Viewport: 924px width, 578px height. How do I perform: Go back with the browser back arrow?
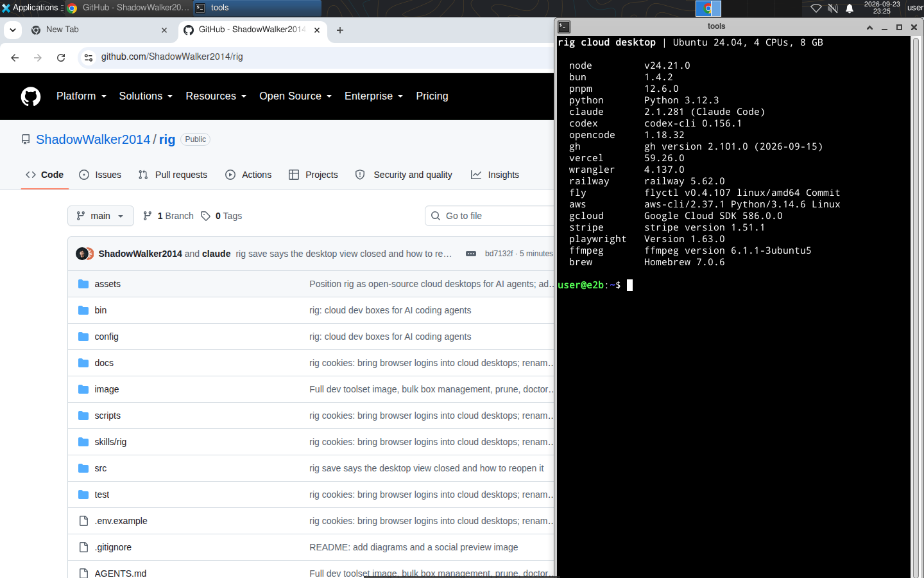click(x=15, y=57)
